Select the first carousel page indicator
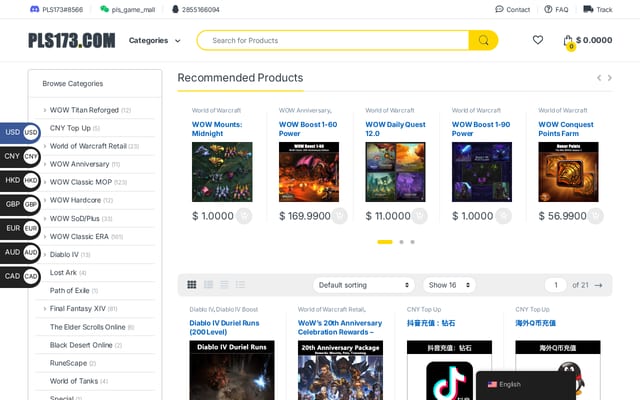 point(384,242)
